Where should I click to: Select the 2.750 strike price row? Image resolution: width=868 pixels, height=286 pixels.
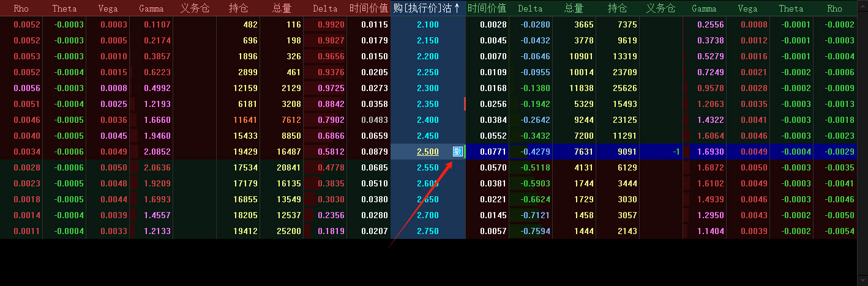(428, 231)
